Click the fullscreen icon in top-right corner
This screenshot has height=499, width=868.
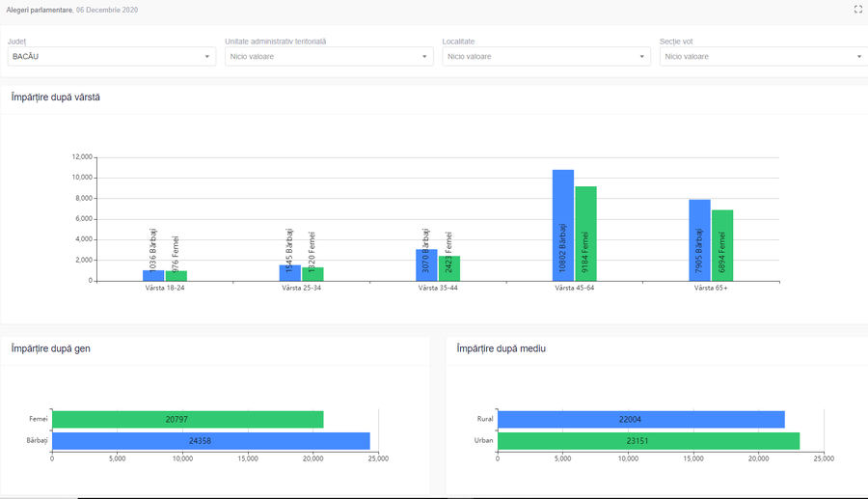pyautogui.click(x=857, y=9)
